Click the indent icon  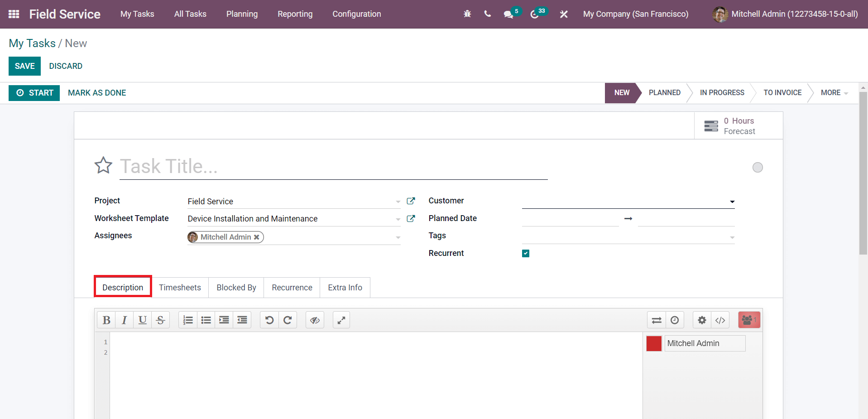pyautogui.click(x=224, y=320)
